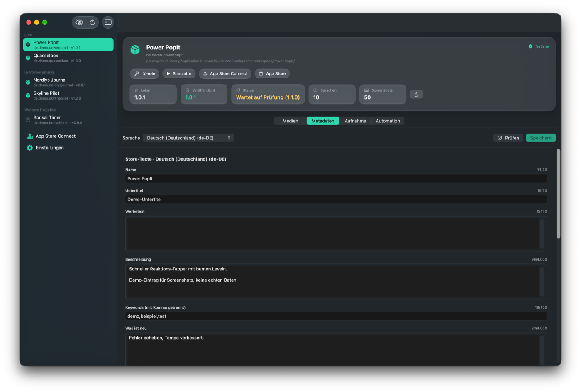This screenshot has width=581, height=392.
Task: Click the Lokal version card
Action: (x=153, y=94)
